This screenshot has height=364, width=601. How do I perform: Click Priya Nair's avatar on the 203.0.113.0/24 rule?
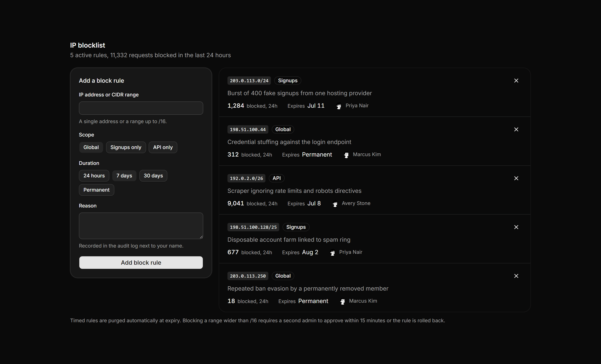click(x=339, y=106)
